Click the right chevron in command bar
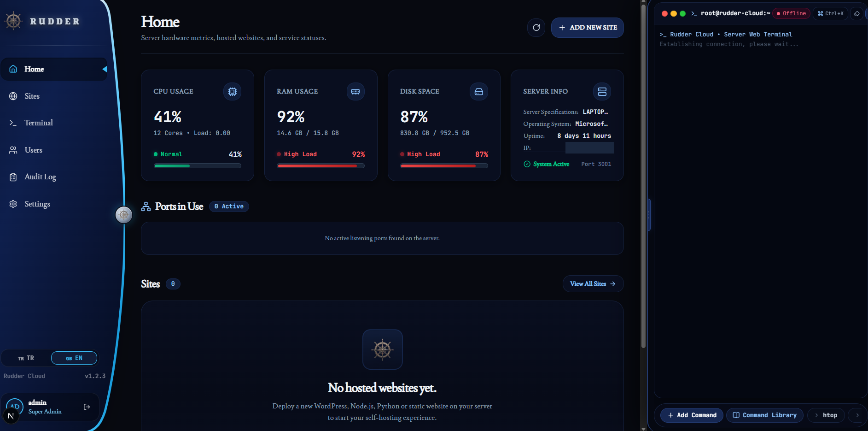 (x=857, y=415)
